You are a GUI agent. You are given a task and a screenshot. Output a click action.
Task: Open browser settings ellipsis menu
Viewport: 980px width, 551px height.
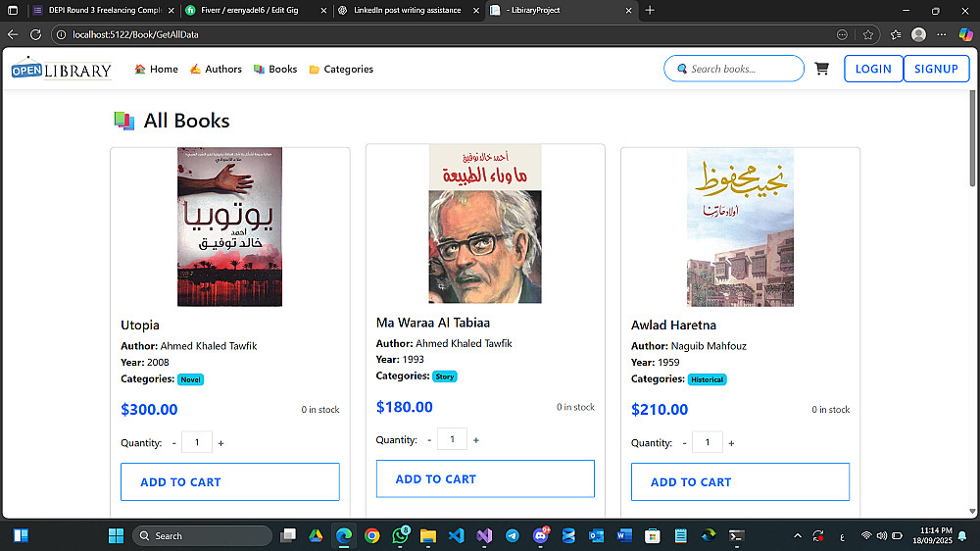coord(941,34)
